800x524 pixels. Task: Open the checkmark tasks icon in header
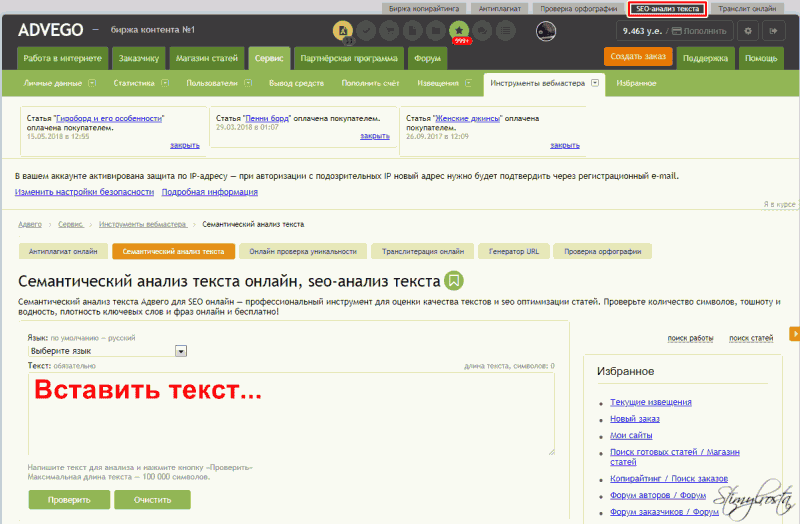tap(366, 31)
